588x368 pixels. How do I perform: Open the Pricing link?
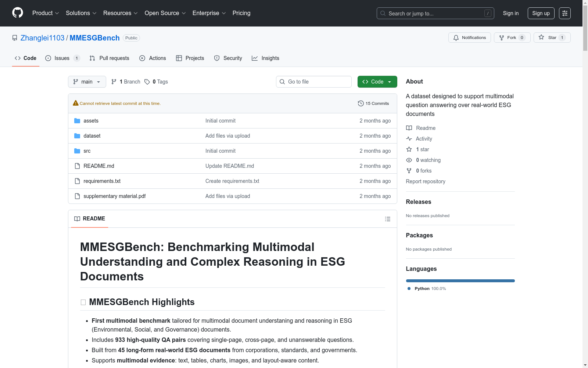pyautogui.click(x=241, y=13)
